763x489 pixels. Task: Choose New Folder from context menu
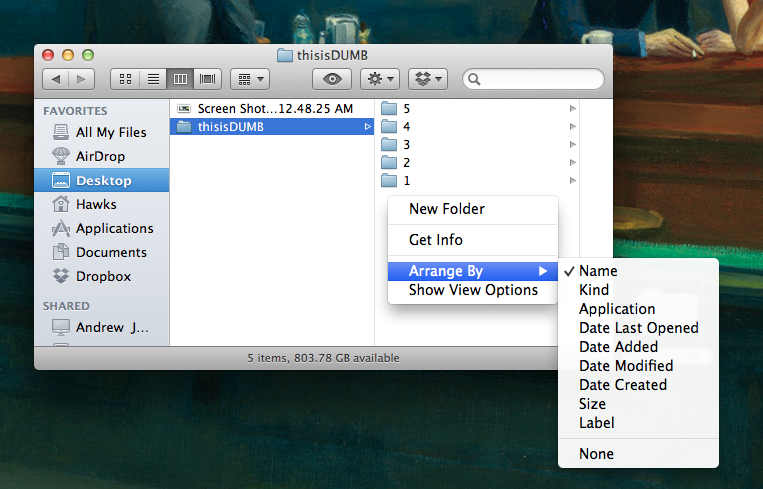tap(472, 209)
